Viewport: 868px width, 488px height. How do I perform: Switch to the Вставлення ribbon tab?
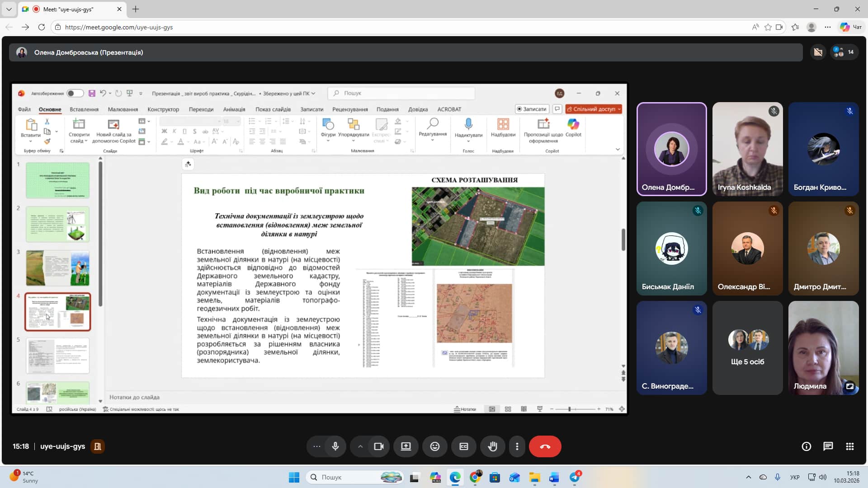point(84,109)
